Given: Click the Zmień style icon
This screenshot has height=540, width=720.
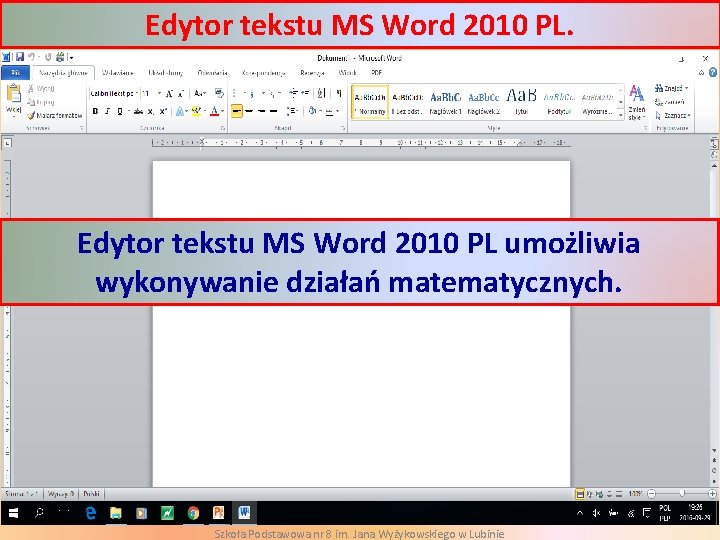Looking at the screenshot, I should click(x=636, y=102).
